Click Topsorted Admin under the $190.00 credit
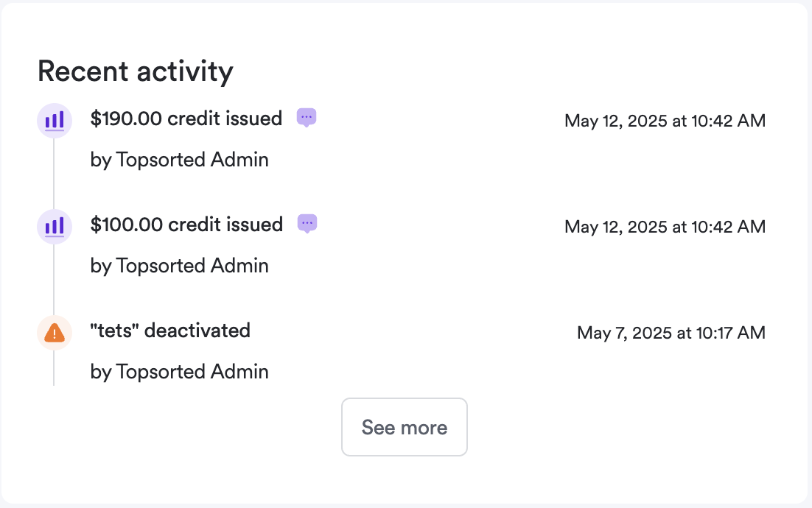Image resolution: width=812 pixels, height=508 pixels. click(x=179, y=160)
